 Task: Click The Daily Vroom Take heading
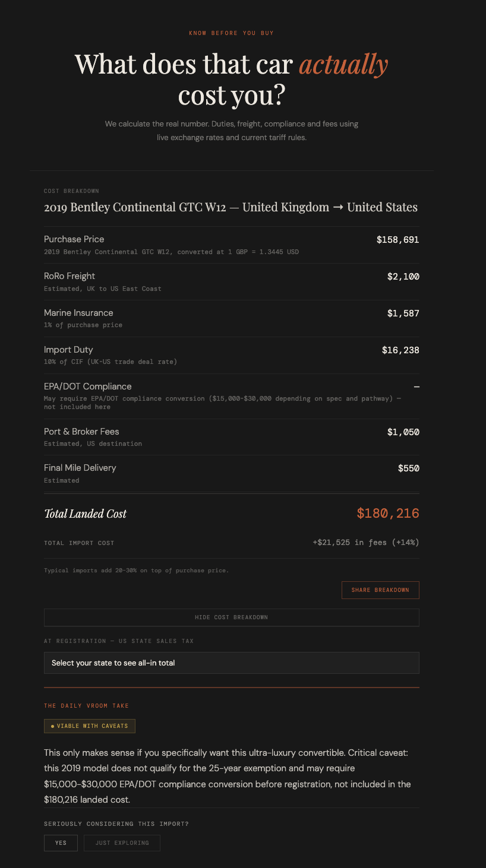pos(86,706)
